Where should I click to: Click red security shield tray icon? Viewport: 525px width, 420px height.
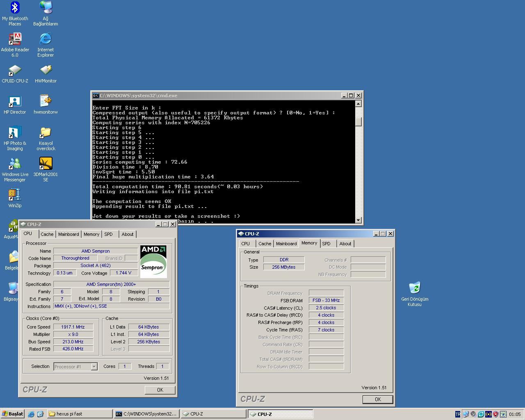tap(495, 414)
